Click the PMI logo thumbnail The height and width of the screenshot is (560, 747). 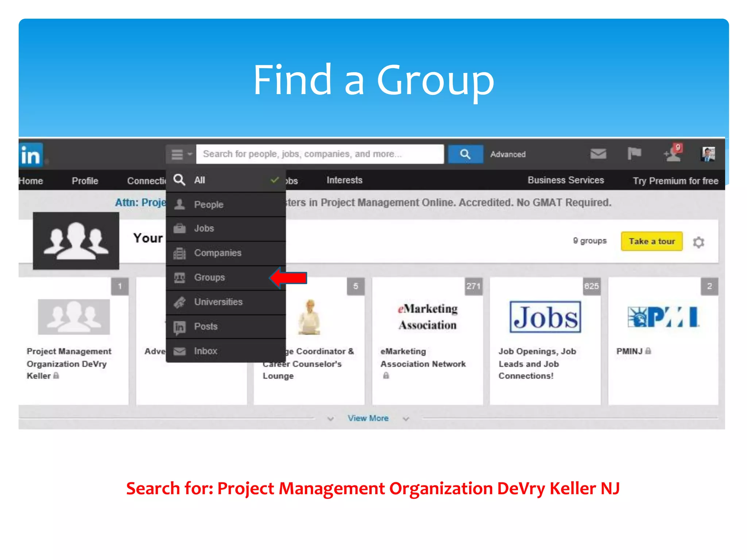(x=663, y=317)
